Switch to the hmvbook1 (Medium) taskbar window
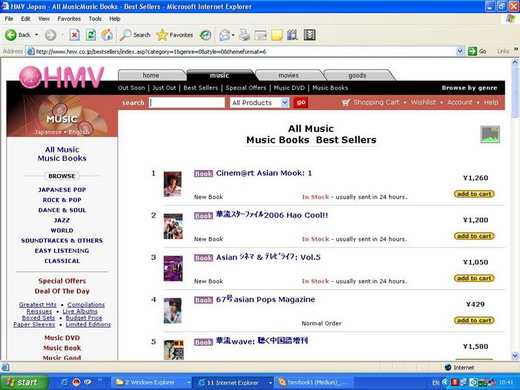 pos(313,382)
